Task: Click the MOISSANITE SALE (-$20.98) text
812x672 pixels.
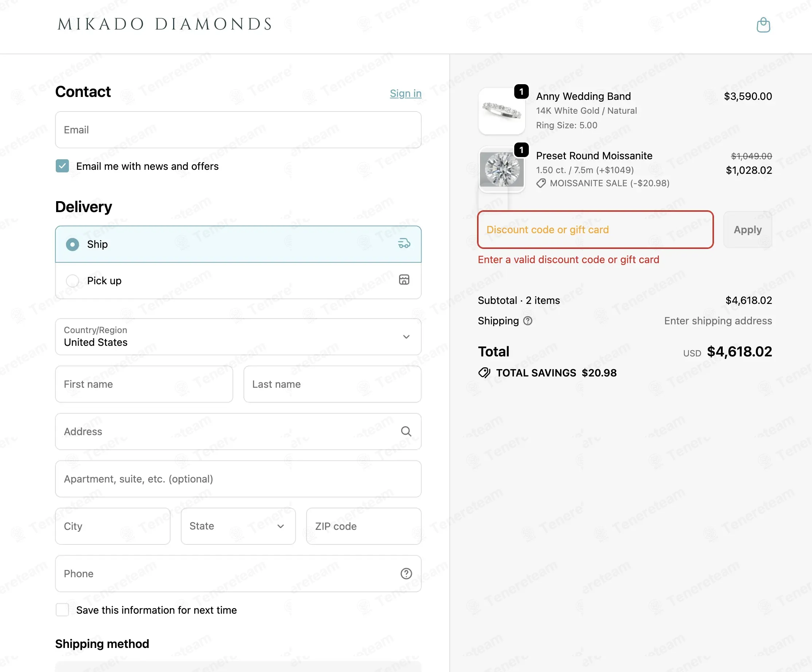Action: pos(609,183)
